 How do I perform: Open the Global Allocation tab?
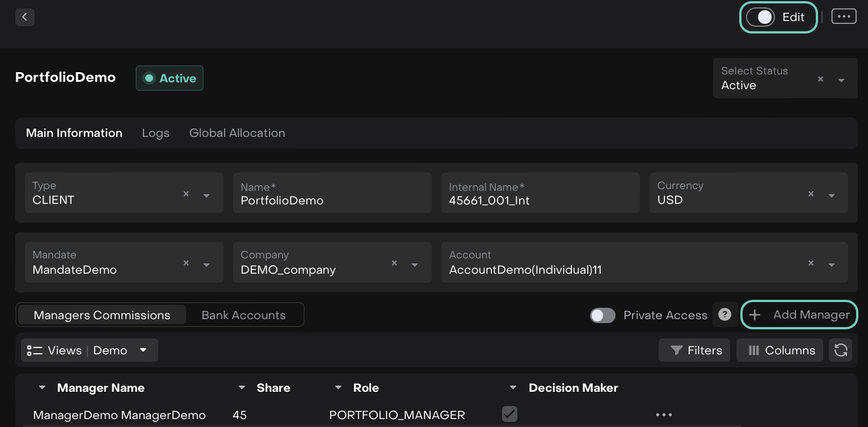[237, 133]
